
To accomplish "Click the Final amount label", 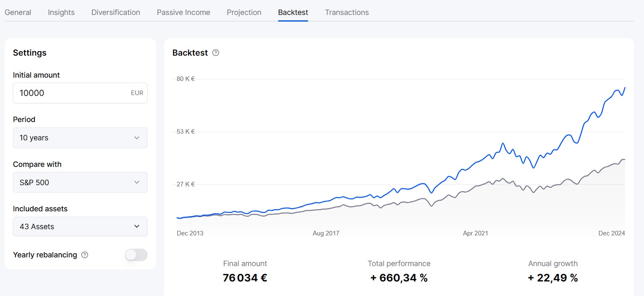I will click(245, 264).
